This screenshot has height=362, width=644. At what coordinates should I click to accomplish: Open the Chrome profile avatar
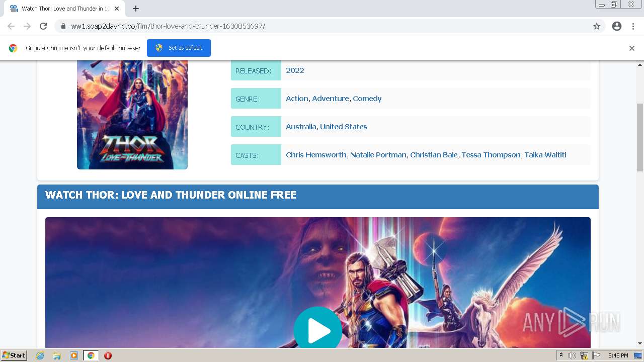tap(617, 26)
